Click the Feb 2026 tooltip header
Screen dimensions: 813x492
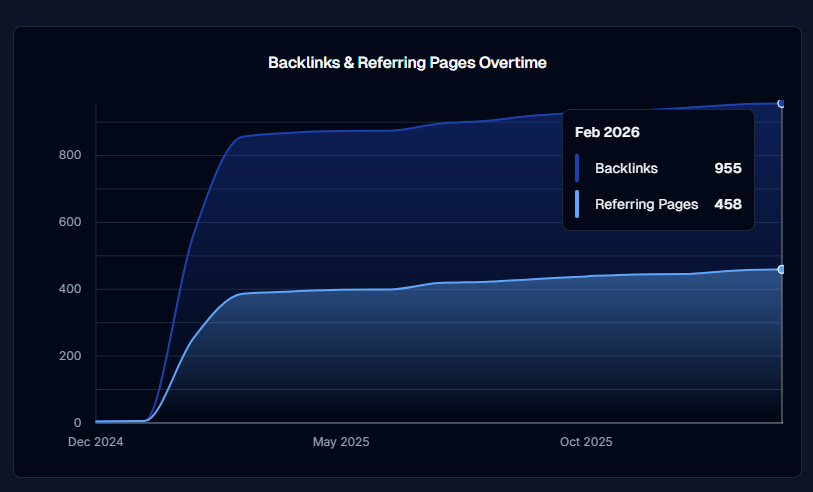click(607, 132)
